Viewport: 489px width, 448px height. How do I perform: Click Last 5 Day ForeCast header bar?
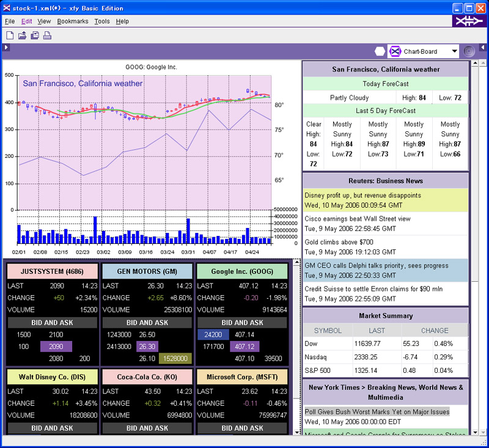point(386,111)
